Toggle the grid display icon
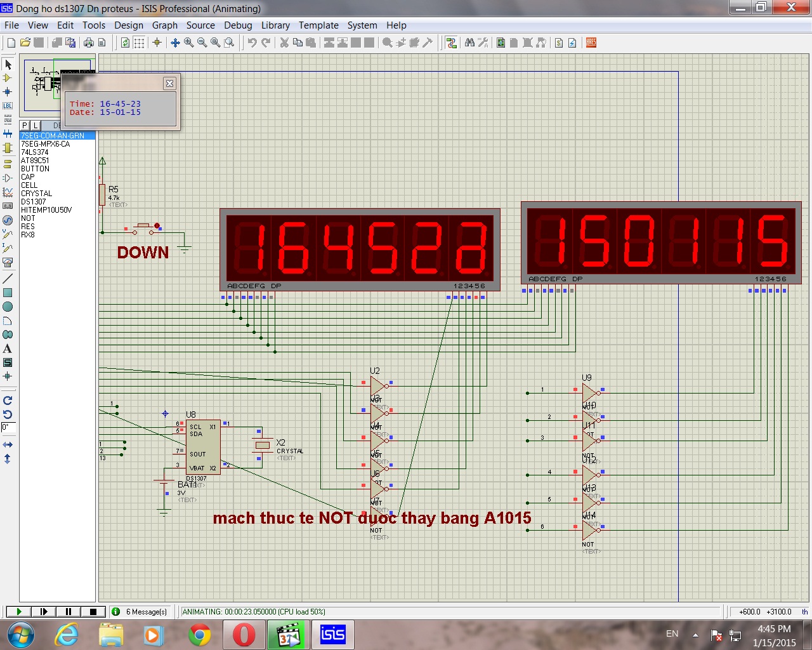The image size is (812, 650). [x=139, y=43]
